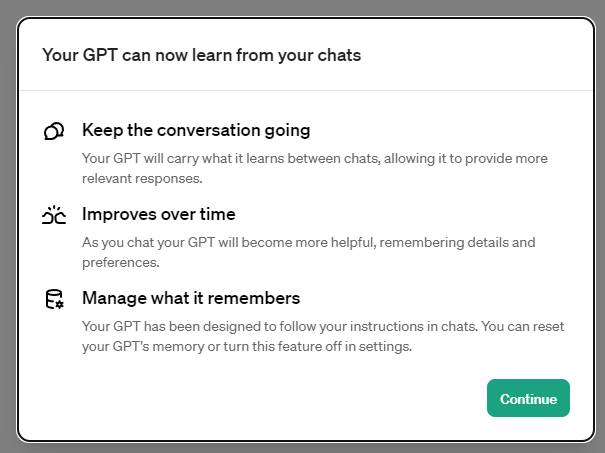The height and width of the screenshot is (453, 605).
Task: Click text line starting As you chat
Action: pyautogui.click(x=309, y=243)
